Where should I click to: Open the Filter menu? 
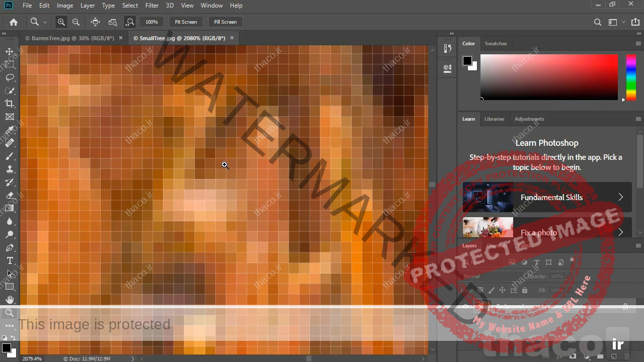click(x=151, y=6)
